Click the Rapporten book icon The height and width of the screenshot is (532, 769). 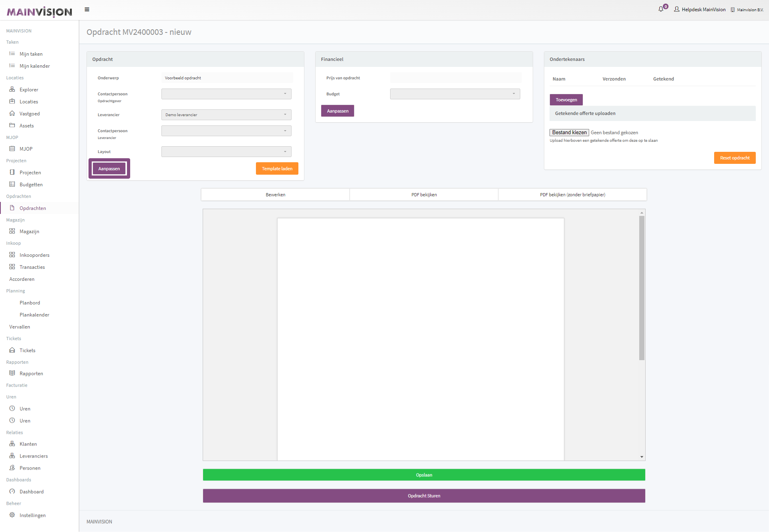click(x=12, y=373)
